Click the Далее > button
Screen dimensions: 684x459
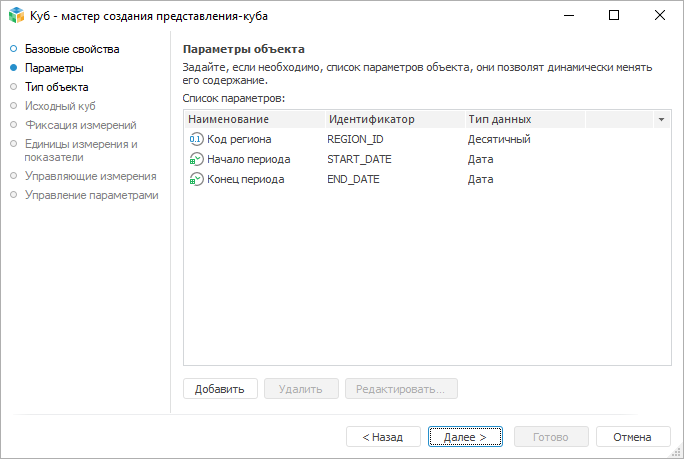click(464, 437)
